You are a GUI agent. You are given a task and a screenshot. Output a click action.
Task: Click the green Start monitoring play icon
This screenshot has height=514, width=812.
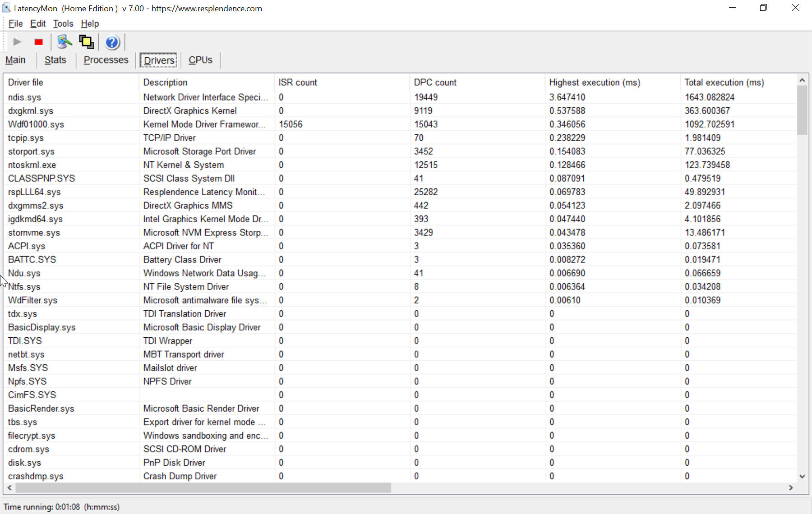click(x=18, y=42)
